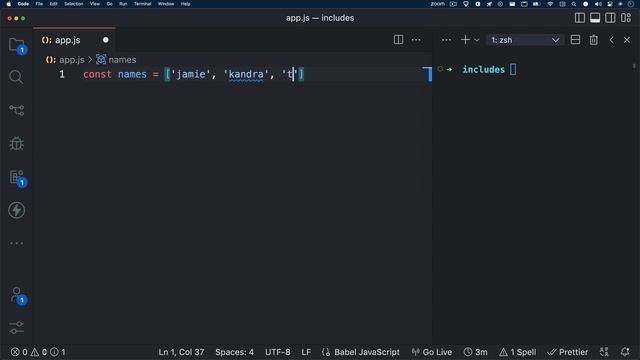Click Go Live in the status bar
Viewport: 640px width, 360px height.
click(432, 352)
